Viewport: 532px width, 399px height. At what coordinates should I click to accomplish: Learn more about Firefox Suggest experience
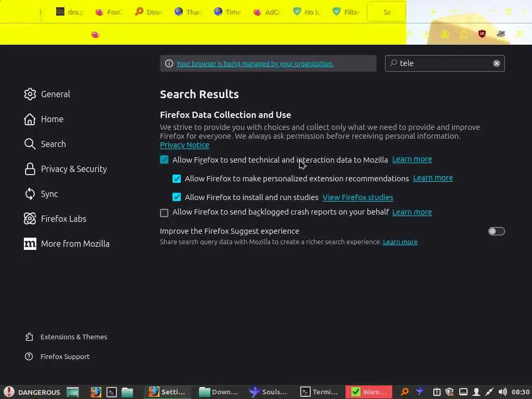(401, 242)
